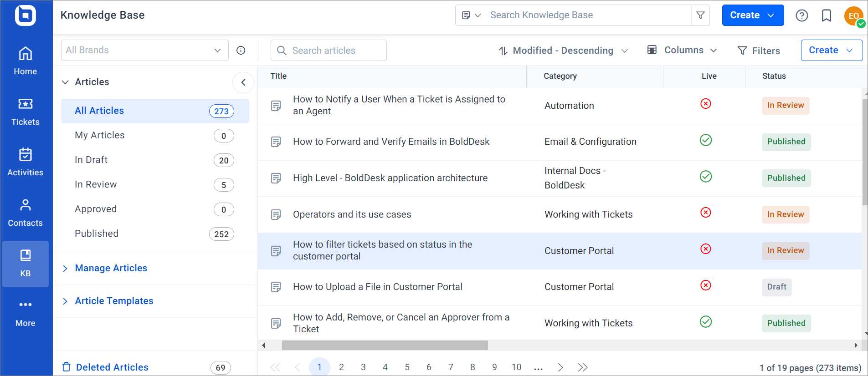This screenshot has width=868, height=376.
Task: Click the article icon for Operators and its use cases
Action: tap(276, 214)
